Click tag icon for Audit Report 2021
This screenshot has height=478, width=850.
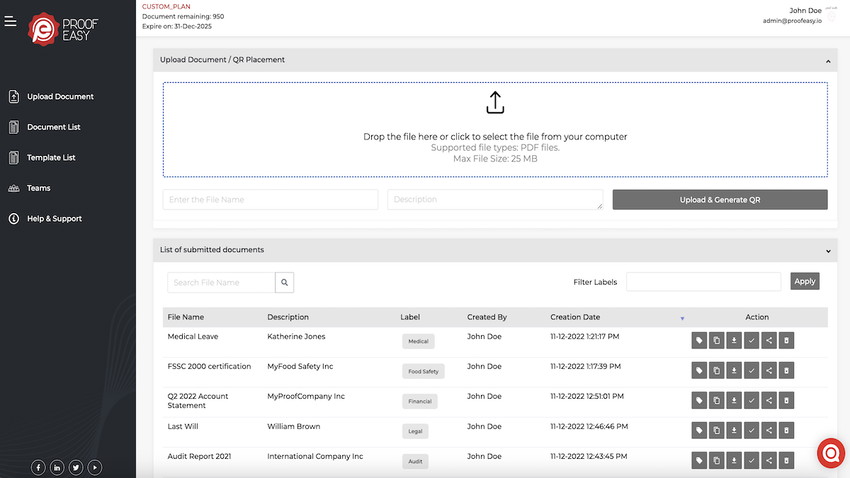pos(699,460)
